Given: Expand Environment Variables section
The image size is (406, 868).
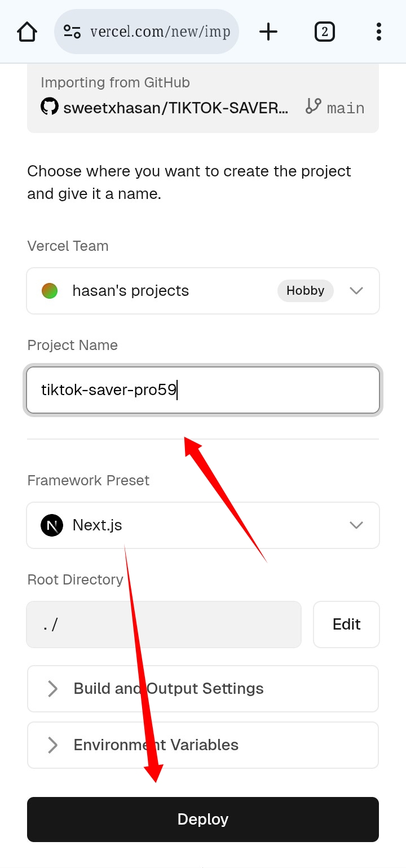Looking at the screenshot, I should (x=203, y=745).
